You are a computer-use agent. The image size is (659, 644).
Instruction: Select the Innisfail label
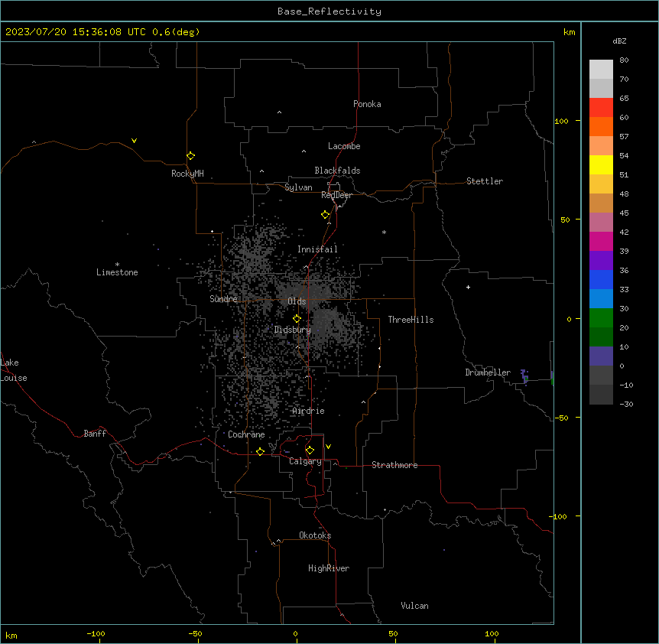(x=317, y=249)
